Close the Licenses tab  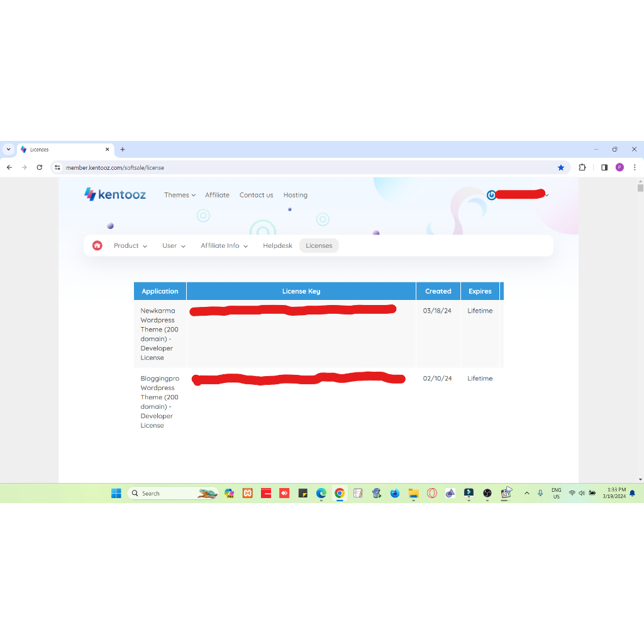107,150
